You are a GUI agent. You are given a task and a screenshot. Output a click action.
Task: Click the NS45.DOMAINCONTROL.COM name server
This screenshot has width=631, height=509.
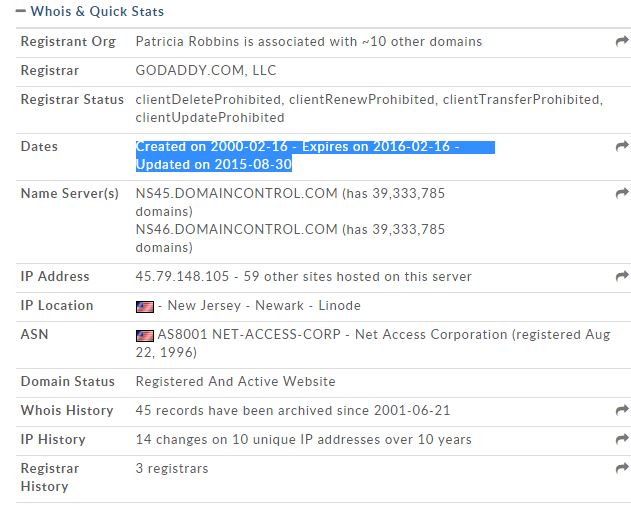tap(236, 194)
